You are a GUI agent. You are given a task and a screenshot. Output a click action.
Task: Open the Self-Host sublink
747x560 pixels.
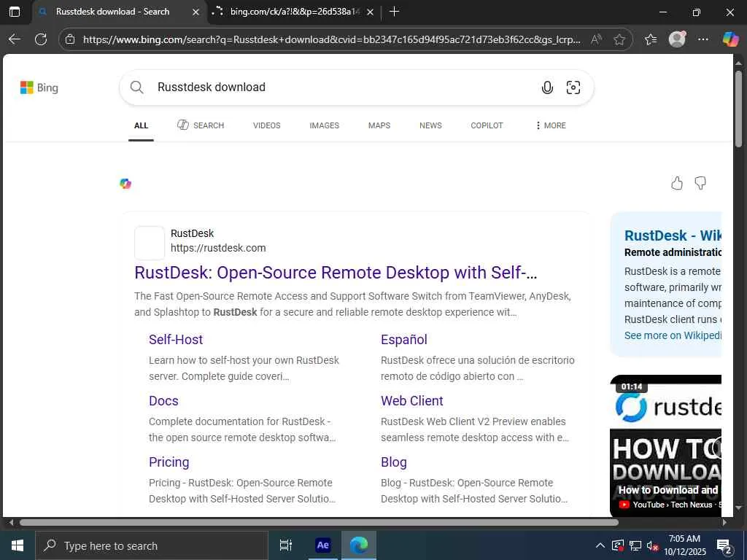176,340
